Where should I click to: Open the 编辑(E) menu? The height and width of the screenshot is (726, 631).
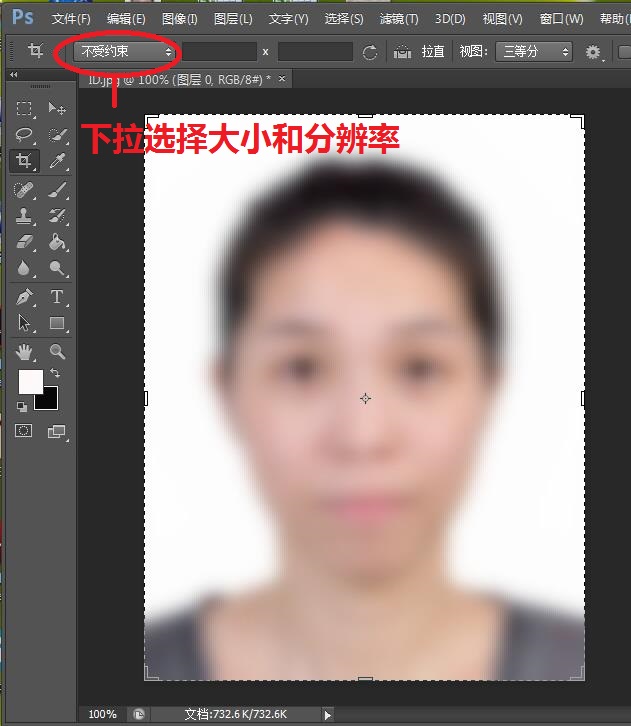[x=126, y=19]
